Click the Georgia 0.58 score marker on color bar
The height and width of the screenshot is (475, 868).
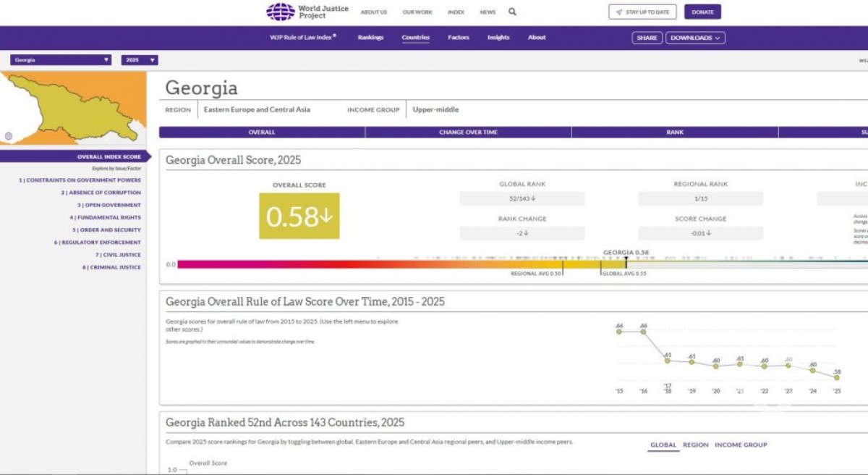626,261
